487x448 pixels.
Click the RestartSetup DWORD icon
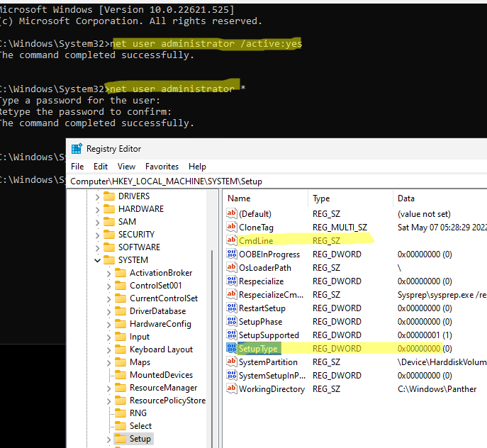pyautogui.click(x=231, y=308)
